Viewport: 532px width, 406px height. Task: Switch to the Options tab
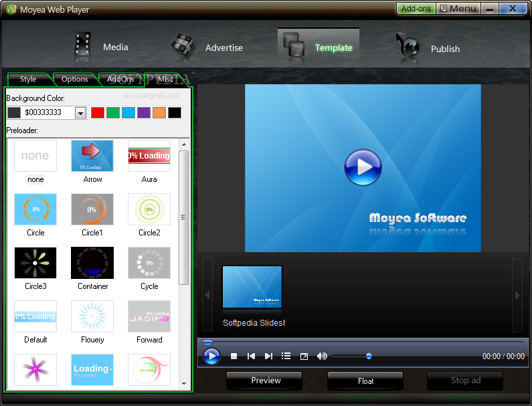point(75,79)
